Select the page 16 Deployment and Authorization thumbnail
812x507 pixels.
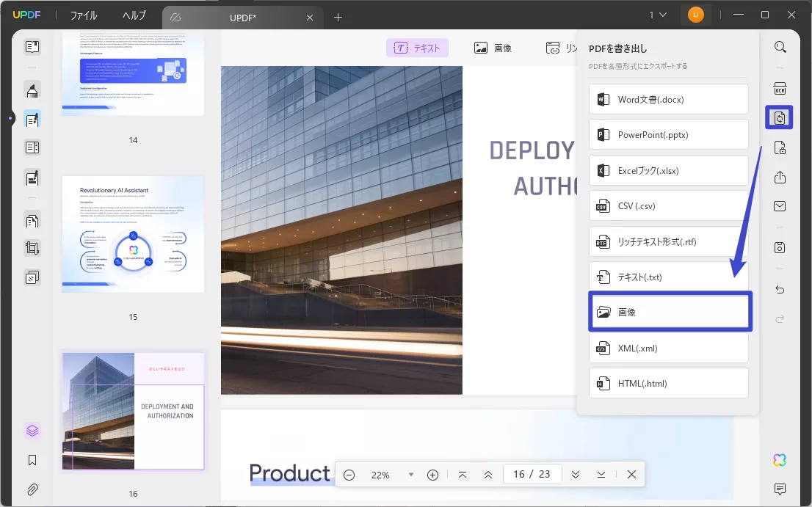[133, 412]
